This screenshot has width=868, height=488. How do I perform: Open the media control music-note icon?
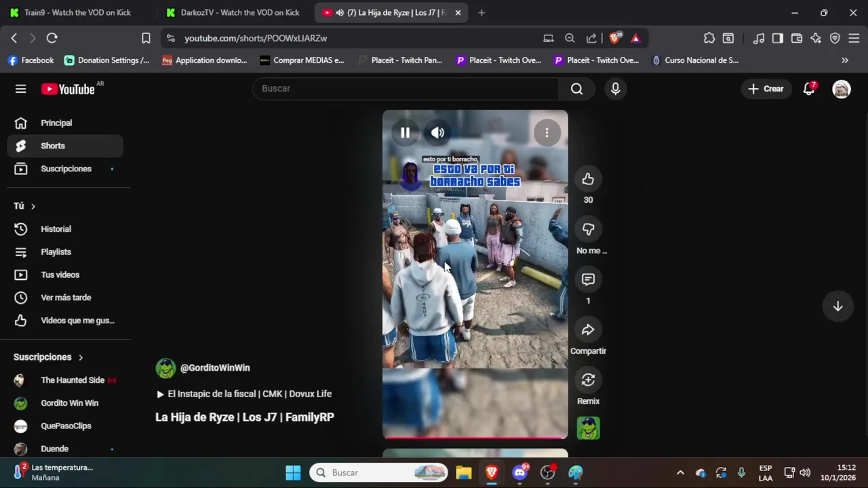759,39
